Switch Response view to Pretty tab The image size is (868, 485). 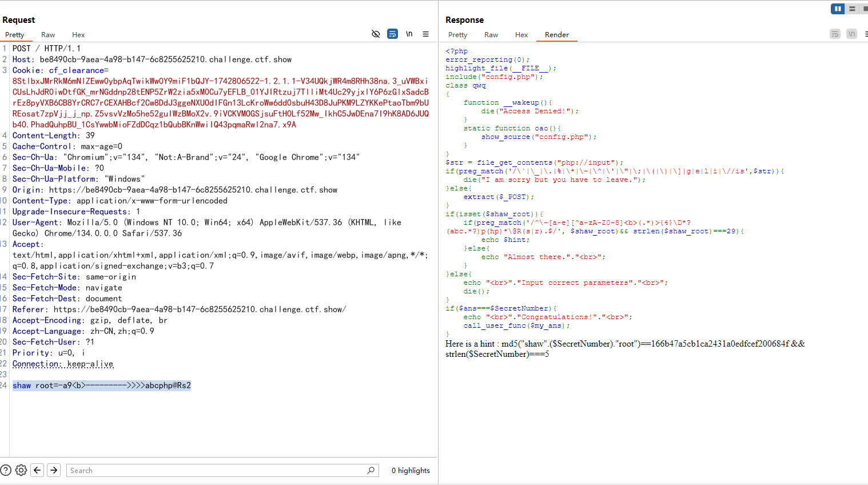coord(457,35)
